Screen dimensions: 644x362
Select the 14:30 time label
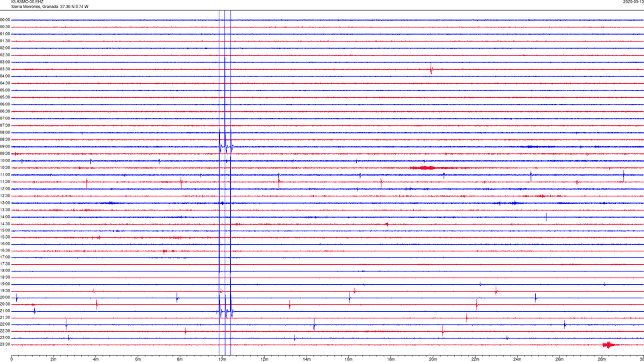(x=5, y=224)
